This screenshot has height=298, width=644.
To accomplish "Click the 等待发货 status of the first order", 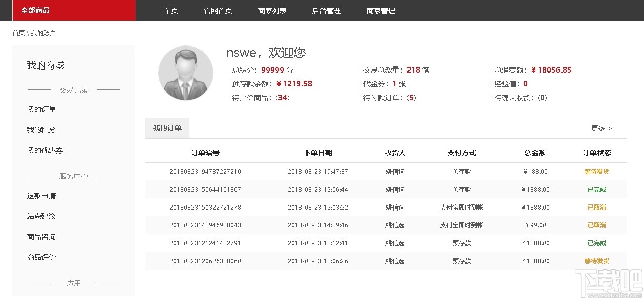I will (596, 171).
